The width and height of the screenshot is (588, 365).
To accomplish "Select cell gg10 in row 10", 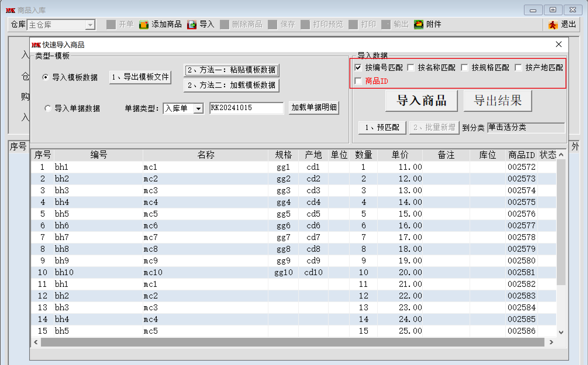I will tap(283, 272).
